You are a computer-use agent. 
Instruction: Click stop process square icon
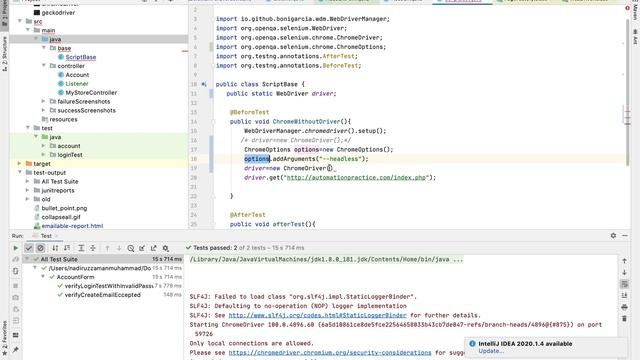(x=16, y=286)
